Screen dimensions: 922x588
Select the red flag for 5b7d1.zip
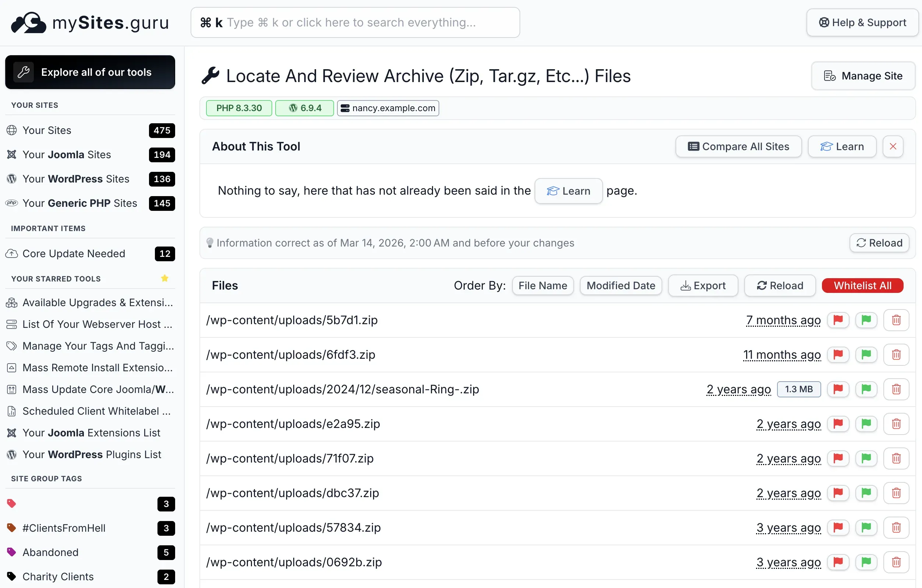[x=838, y=320]
